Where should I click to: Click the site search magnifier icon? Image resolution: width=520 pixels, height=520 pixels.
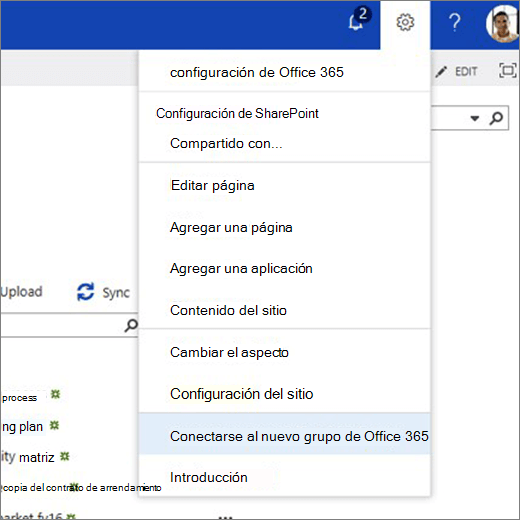496,118
